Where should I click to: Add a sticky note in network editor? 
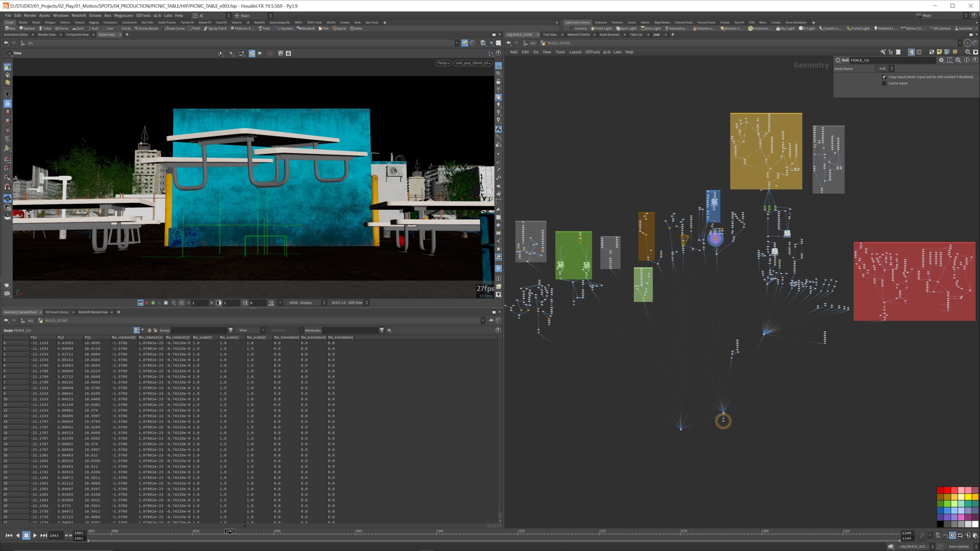(x=939, y=52)
